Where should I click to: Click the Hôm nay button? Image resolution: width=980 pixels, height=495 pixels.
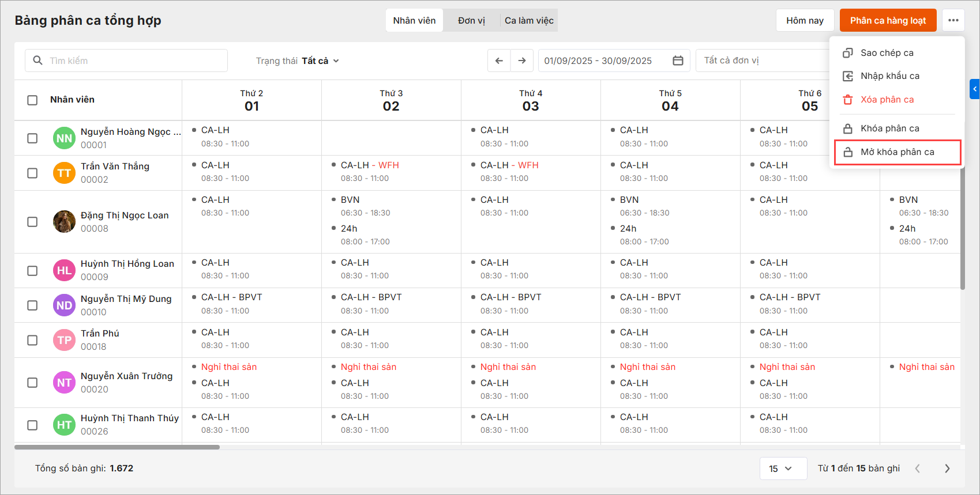tap(805, 21)
